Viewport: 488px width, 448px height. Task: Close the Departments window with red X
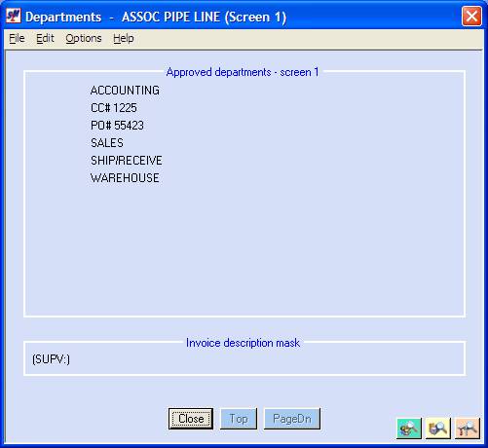tap(471, 16)
